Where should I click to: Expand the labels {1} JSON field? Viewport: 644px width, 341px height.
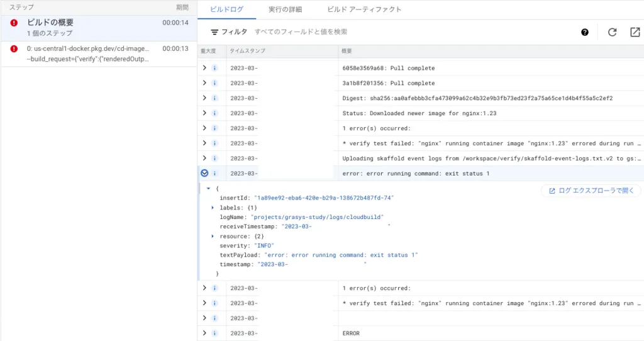point(213,208)
